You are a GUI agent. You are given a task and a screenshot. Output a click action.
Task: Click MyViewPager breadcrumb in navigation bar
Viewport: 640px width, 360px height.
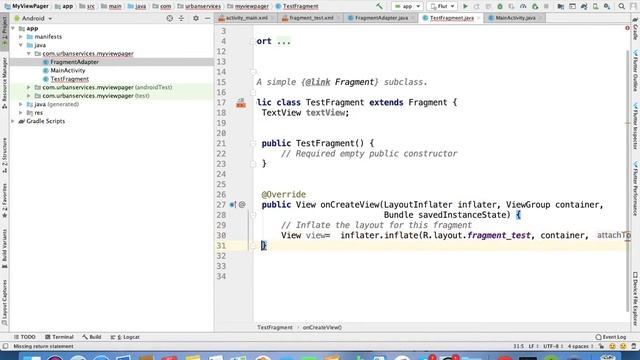(27, 6)
